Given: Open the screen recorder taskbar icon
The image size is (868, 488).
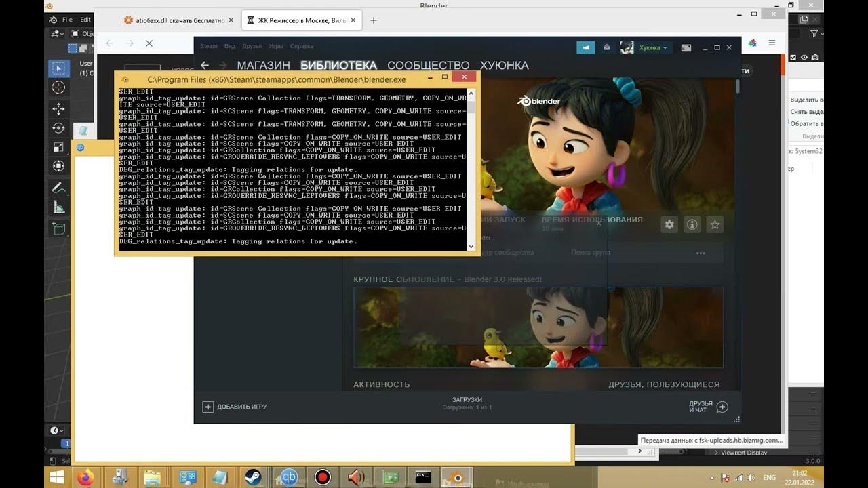Looking at the screenshot, I should click(x=323, y=477).
